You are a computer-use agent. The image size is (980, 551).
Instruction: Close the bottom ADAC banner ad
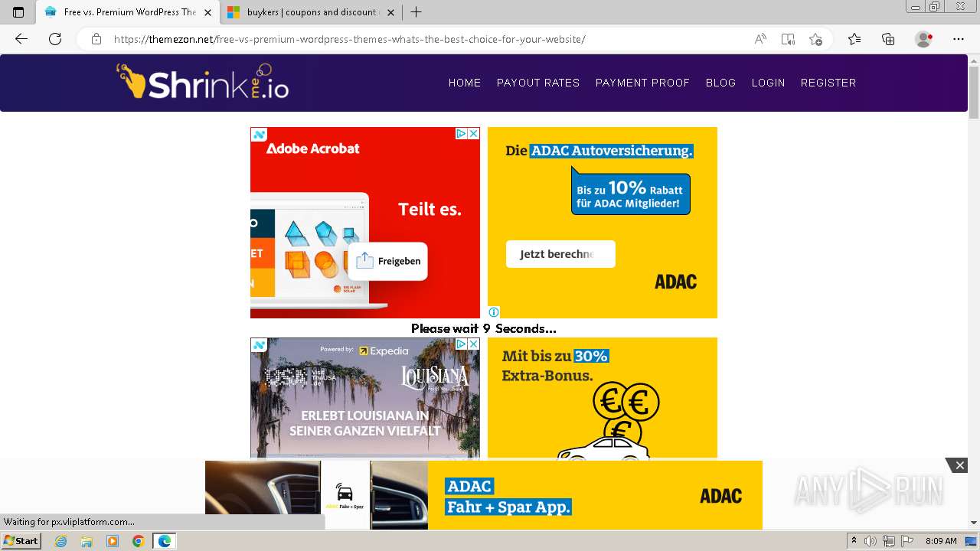click(x=959, y=465)
